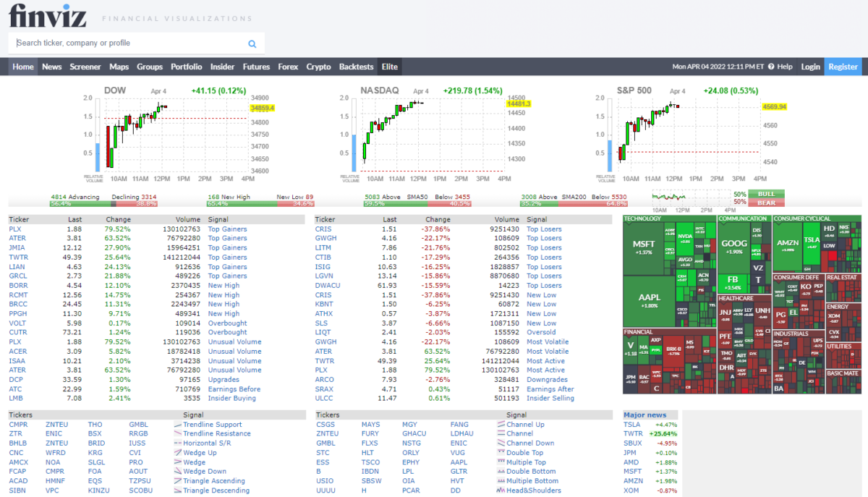The image size is (868, 497).
Task: Switch to the Maps tab
Action: pos(119,66)
